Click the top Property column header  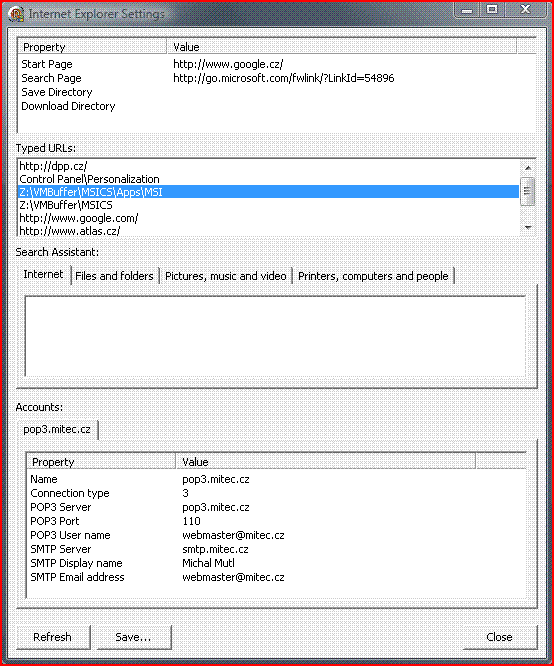[93, 47]
